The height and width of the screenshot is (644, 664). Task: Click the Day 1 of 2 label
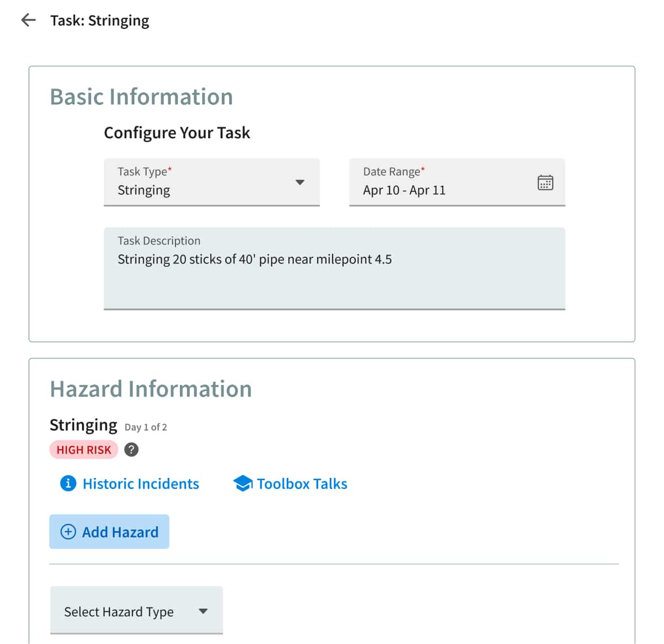(146, 427)
